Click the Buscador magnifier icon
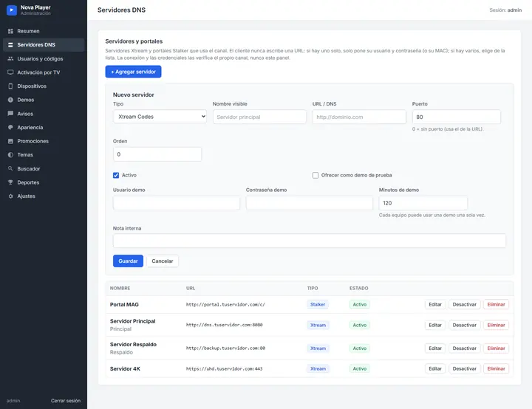532x409 pixels. (x=10, y=168)
